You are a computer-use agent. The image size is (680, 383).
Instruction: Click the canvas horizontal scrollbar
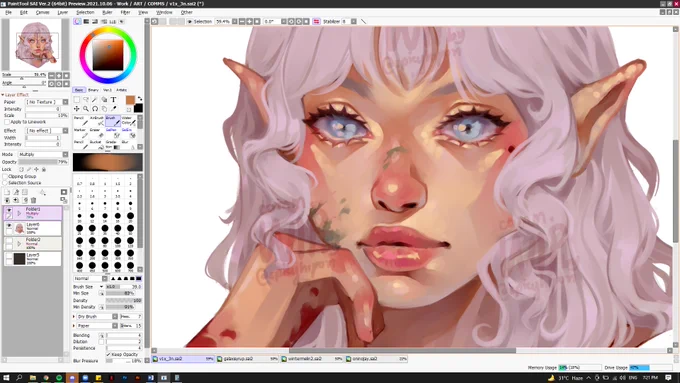point(402,350)
